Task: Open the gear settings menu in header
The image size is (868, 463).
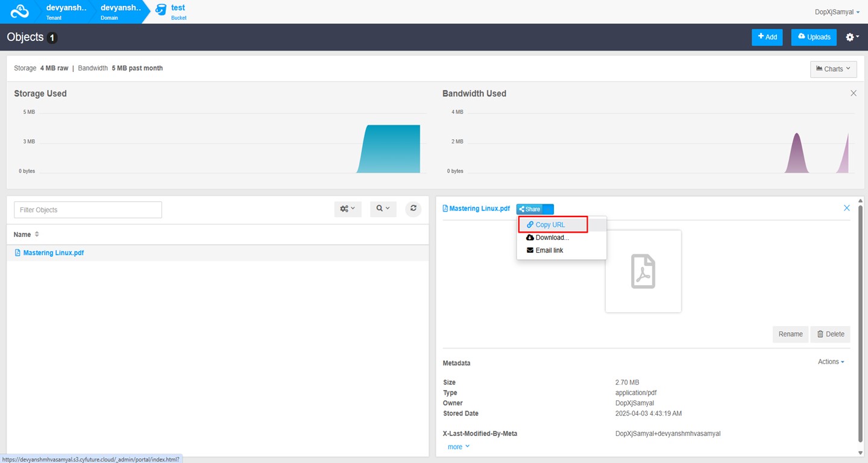Action: 852,37
